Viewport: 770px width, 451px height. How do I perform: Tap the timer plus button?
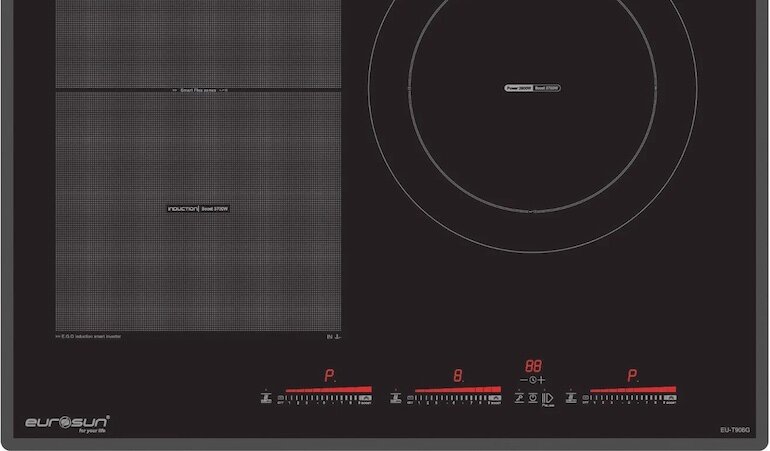coord(544,380)
